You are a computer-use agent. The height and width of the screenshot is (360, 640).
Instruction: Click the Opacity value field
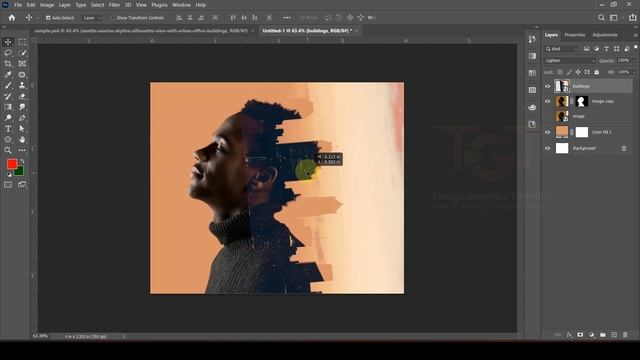coord(623,60)
